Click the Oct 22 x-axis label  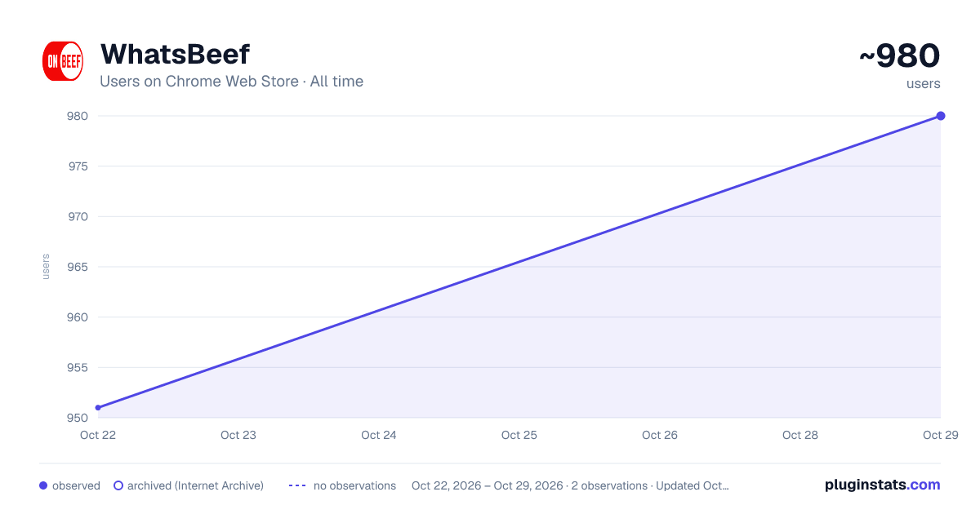pyautogui.click(x=98, y=435)
